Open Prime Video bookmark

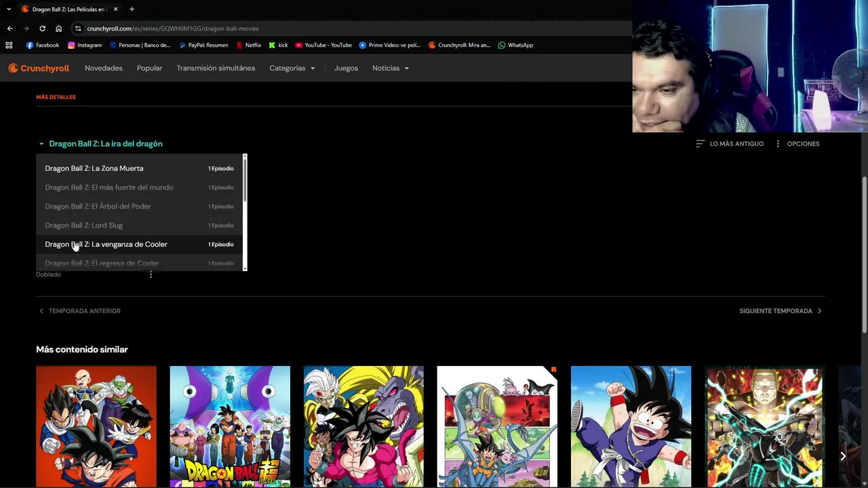tap(390, 45)
